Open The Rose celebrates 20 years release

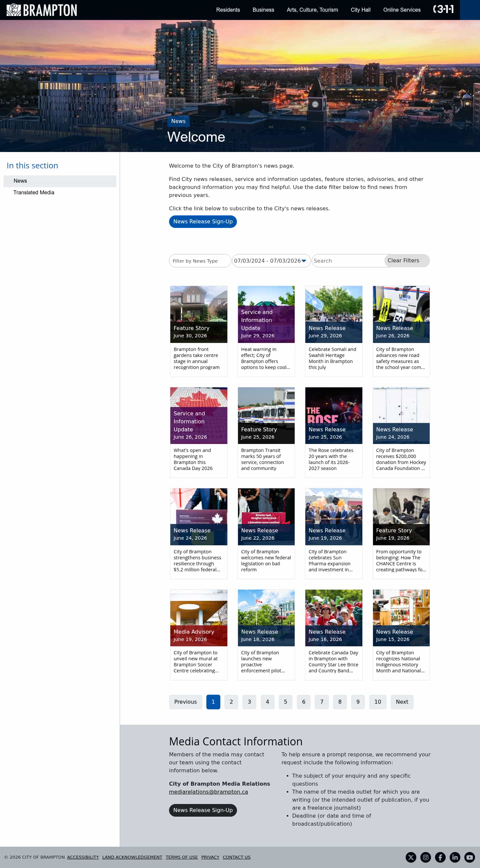(x=333, y=432)
